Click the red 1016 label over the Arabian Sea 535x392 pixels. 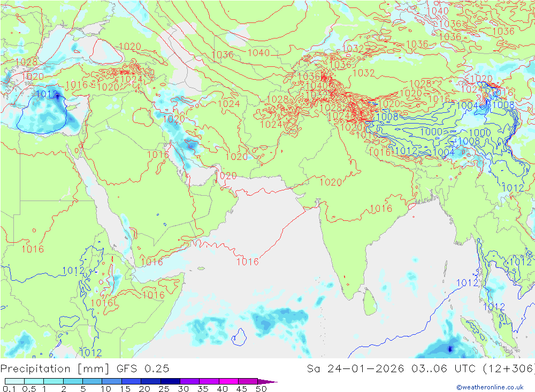(248, 262)
